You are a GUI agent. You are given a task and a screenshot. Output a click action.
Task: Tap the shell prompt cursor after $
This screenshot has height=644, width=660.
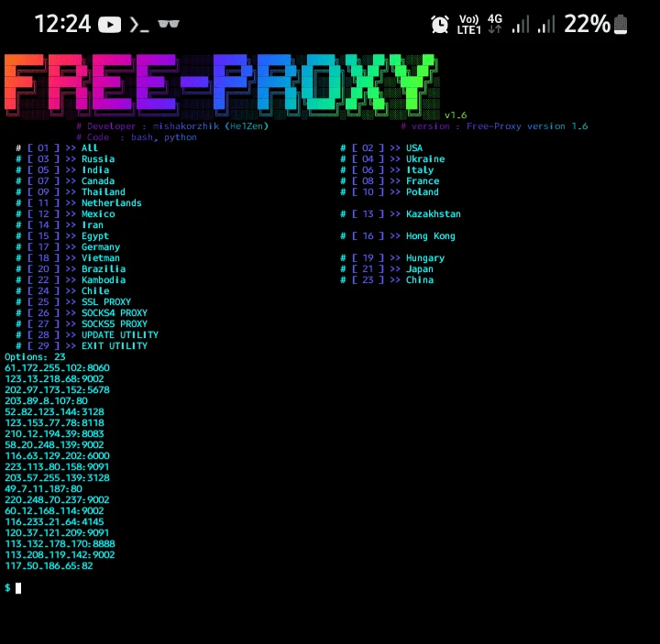point(18,588)
